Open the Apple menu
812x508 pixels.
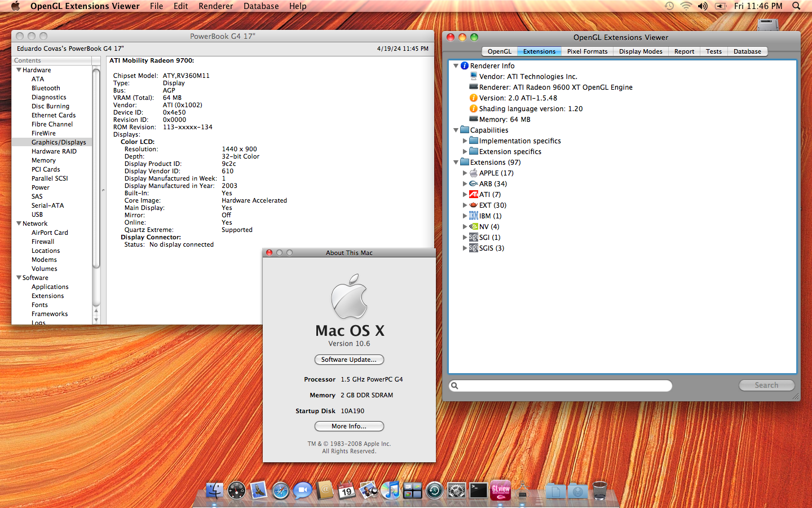(15, 6)
